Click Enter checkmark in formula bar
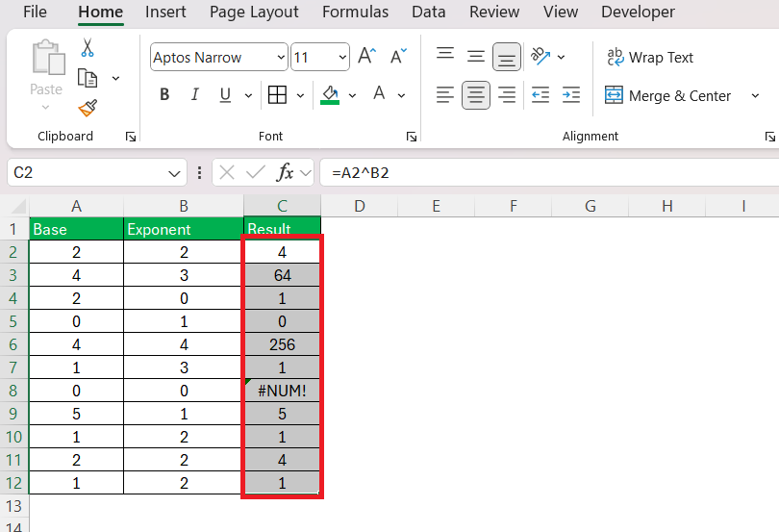Viewport: 779px width, 532px height. click(256, 172)
